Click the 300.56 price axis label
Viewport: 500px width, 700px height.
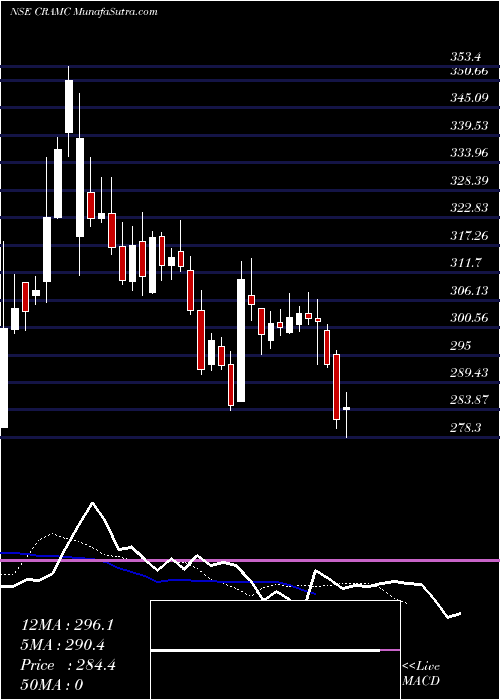coord(469,318)
